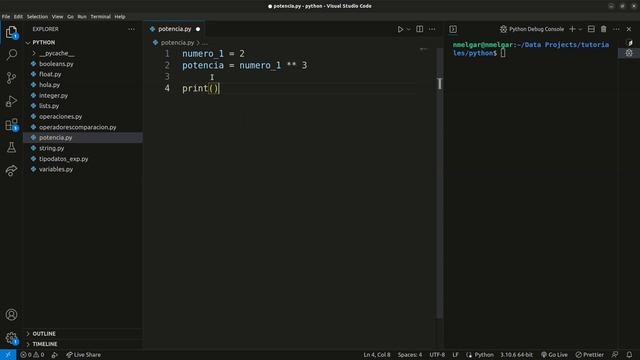Change UTF-8 file encoding
This screenshot has width=640, height=360.
437,355
